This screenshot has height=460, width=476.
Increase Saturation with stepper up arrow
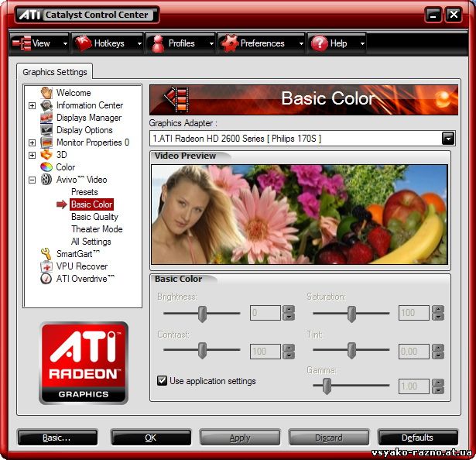[438, 309]
